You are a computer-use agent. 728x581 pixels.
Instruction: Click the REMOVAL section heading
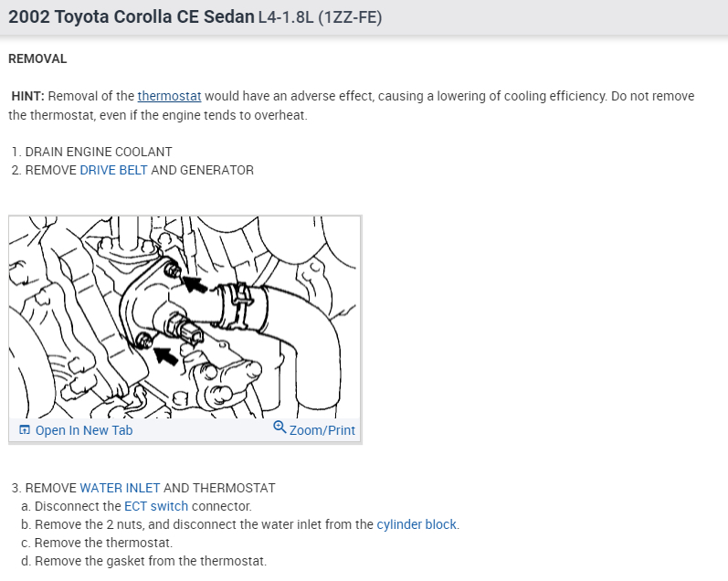click(37, 59)
